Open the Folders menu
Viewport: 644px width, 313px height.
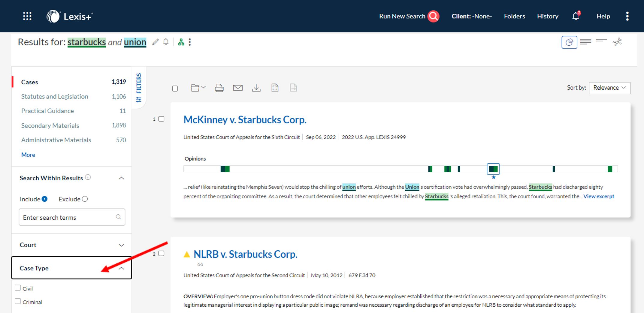[x=514, y=16]
